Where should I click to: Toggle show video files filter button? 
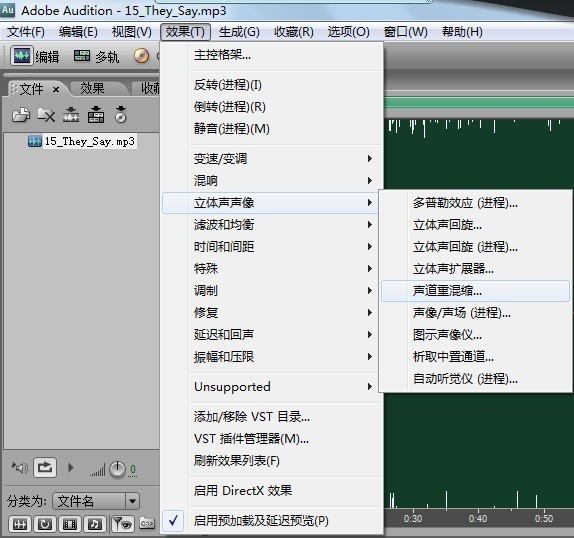70,524
